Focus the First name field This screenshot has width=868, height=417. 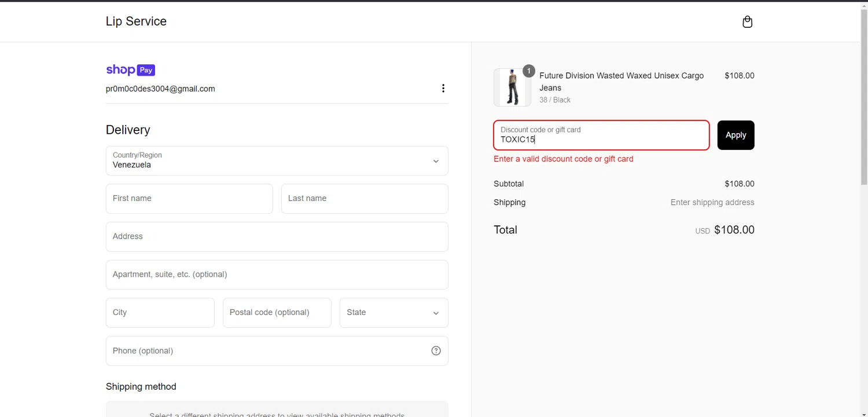coord(189,199)
